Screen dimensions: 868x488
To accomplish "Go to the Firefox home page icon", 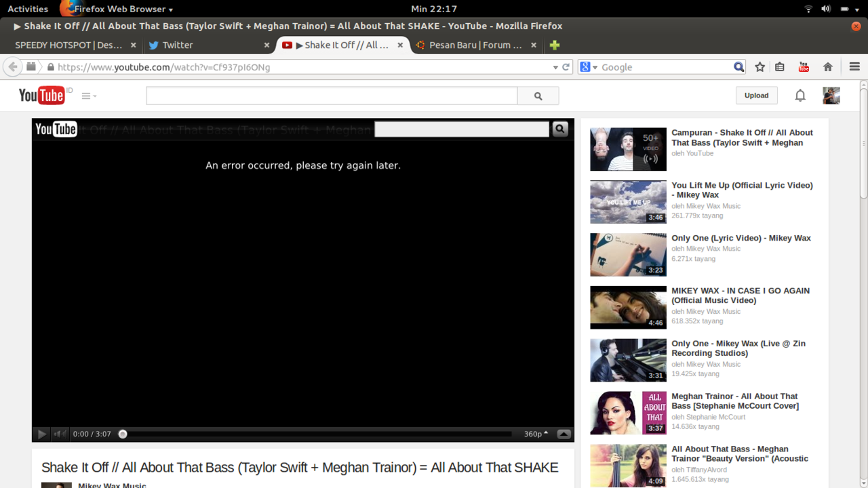I will (827, 67).
